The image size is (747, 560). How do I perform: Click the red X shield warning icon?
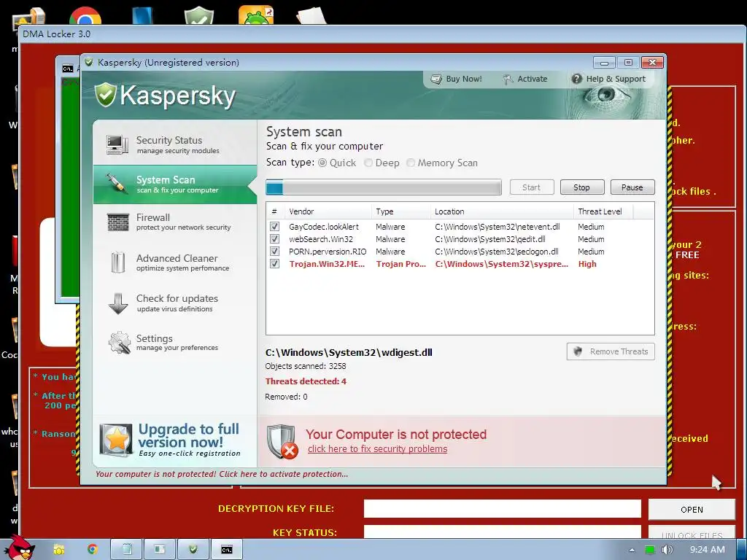[x=282, y=441]
